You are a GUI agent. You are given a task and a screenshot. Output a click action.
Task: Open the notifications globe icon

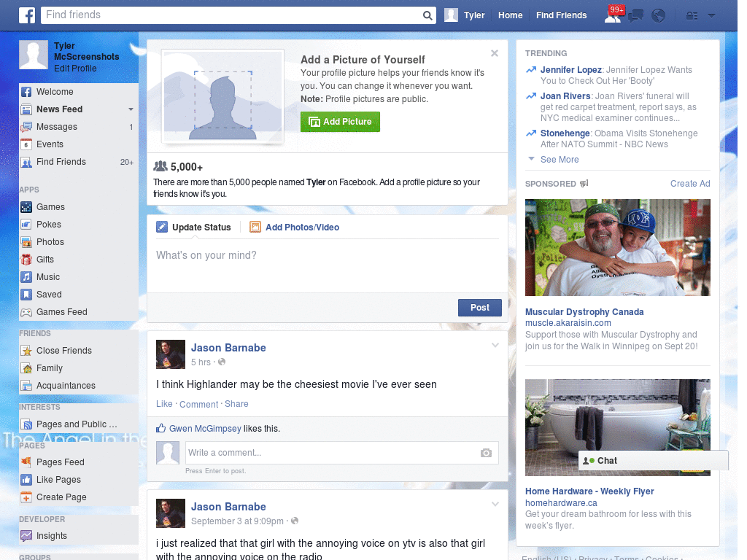coord(659,16)
